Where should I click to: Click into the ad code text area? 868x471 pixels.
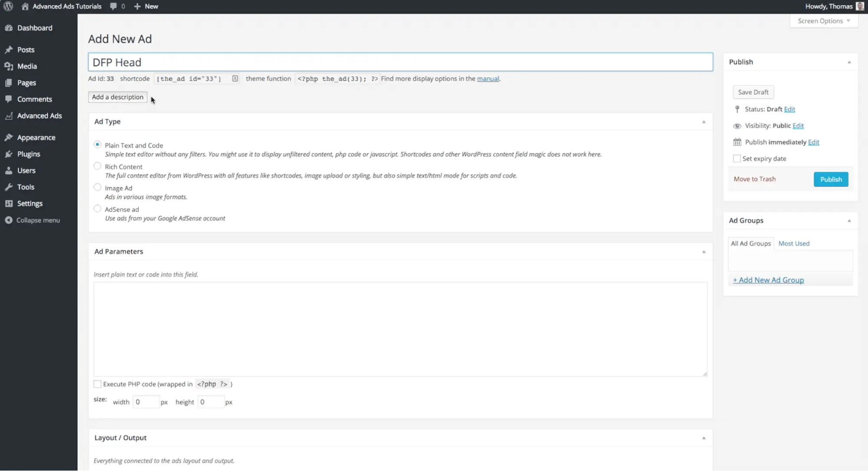click(400, 328)
